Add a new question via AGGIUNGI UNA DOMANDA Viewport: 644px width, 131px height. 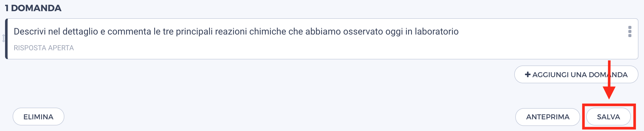click(576, 74)
